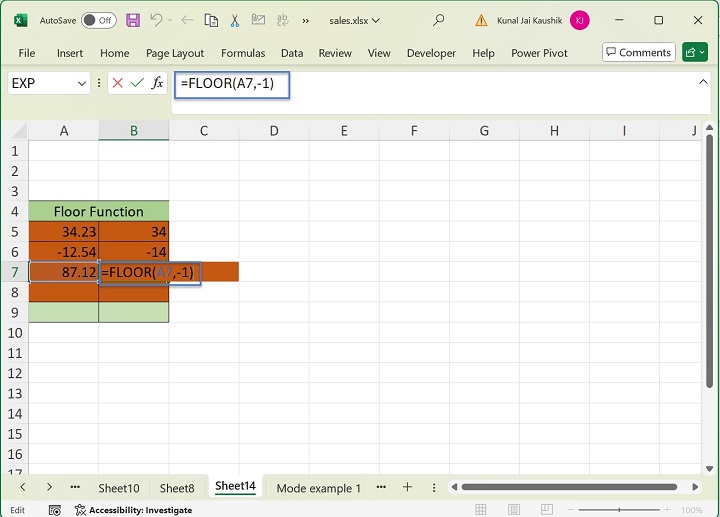Click the vertical scrollbar down arrow
This screenshot has width=720, height=517.
click(709, 469)
